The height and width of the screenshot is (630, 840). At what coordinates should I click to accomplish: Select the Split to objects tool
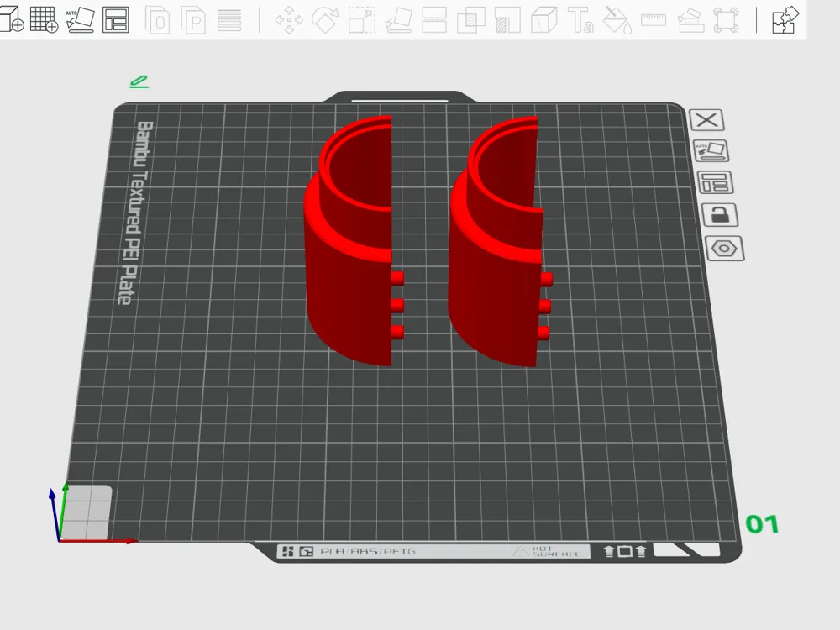pyautogui.click(x=158, y=20)
